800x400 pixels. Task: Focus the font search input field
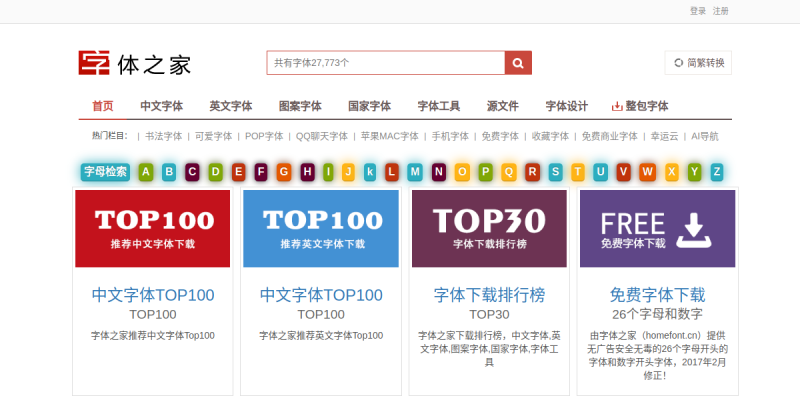pyautogui.click(x=386, y=63)
